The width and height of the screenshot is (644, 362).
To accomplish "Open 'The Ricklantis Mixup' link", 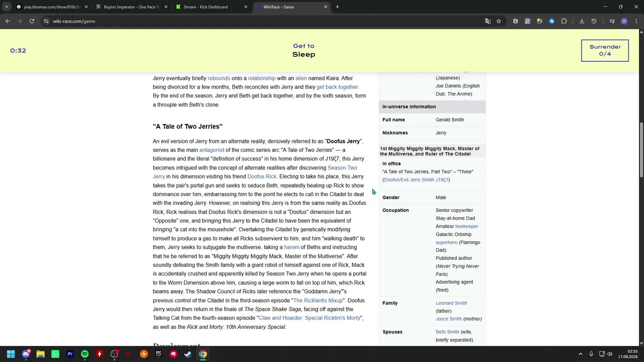I will coord(318,301).
